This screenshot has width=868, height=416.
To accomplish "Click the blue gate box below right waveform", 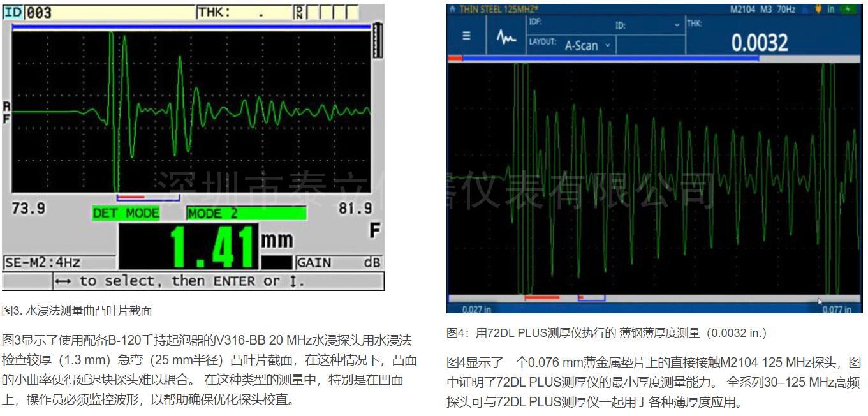I will [x=592, y=298].
